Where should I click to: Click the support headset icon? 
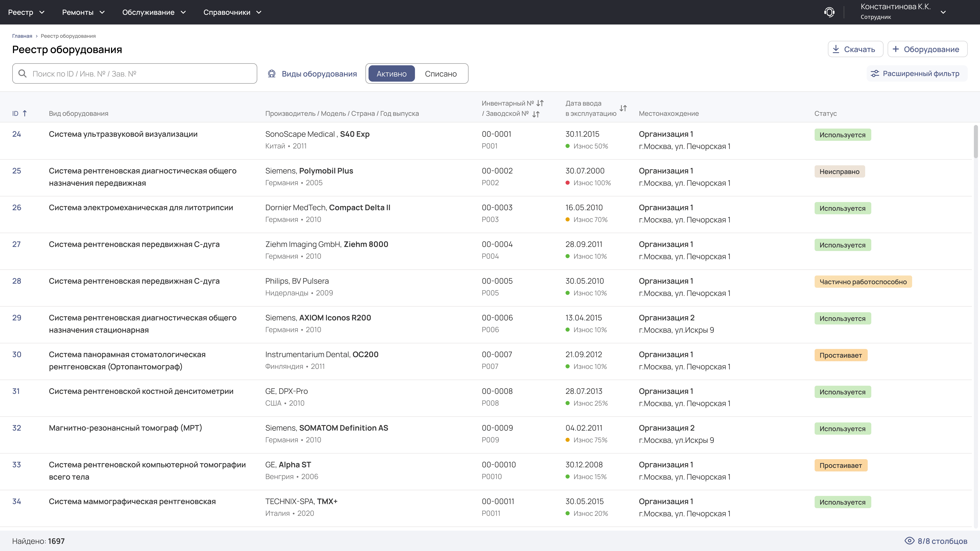829,12
